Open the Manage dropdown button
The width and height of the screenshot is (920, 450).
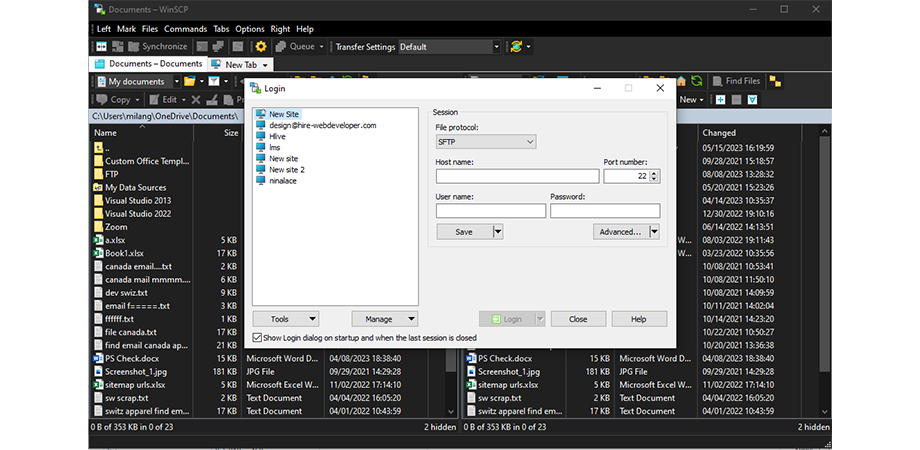tap(385, 319)
